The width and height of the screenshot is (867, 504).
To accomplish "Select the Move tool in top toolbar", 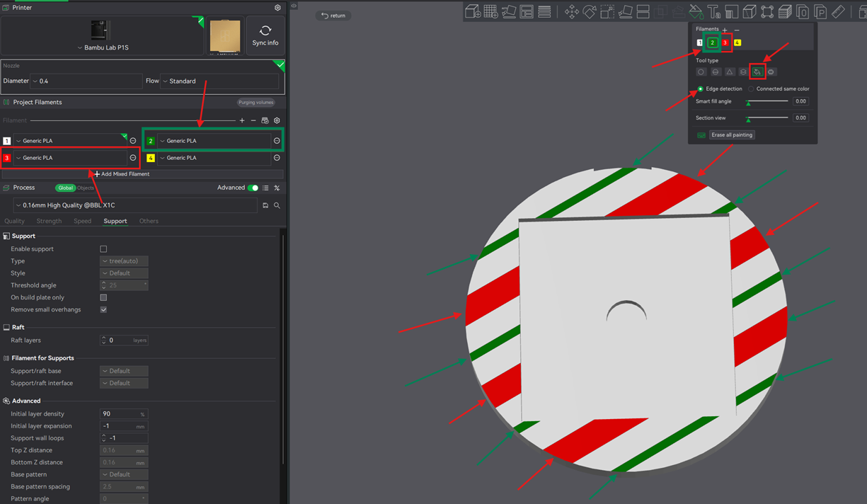I will pyautogui.click(x=571, y=11).
